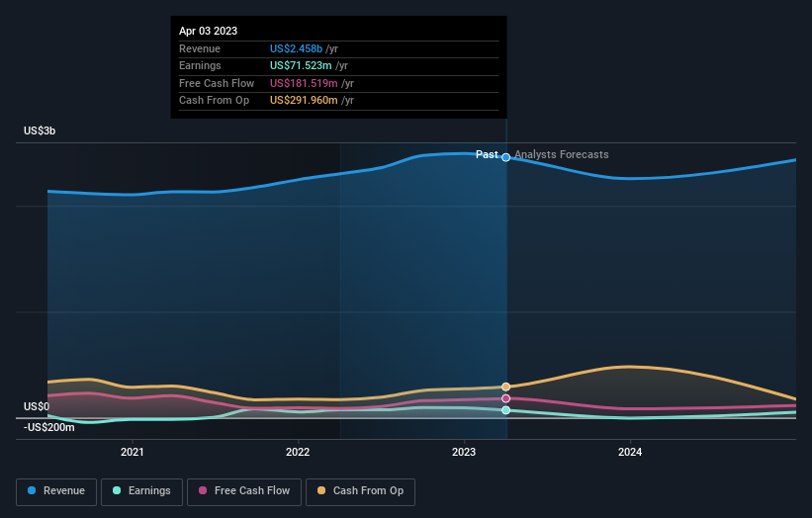
Task: Click the Free Cash Flow label in tooltip
Action: tap(217, 83)
